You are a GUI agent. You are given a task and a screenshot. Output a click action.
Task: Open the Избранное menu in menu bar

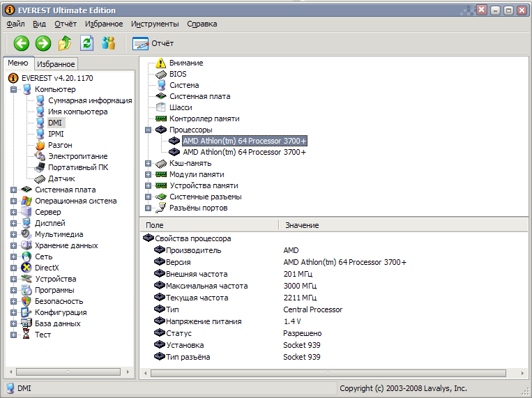click(104, 24)
